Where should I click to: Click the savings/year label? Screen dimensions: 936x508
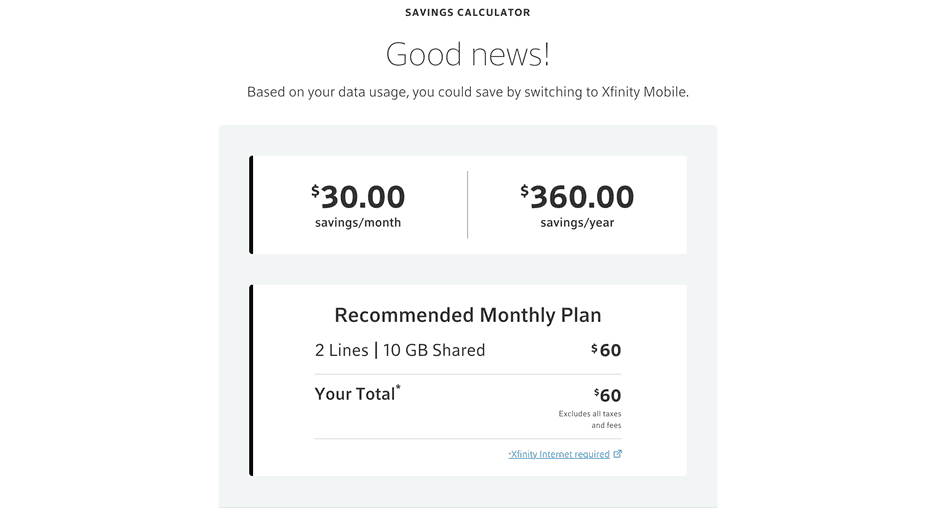[x=577, y=223]
